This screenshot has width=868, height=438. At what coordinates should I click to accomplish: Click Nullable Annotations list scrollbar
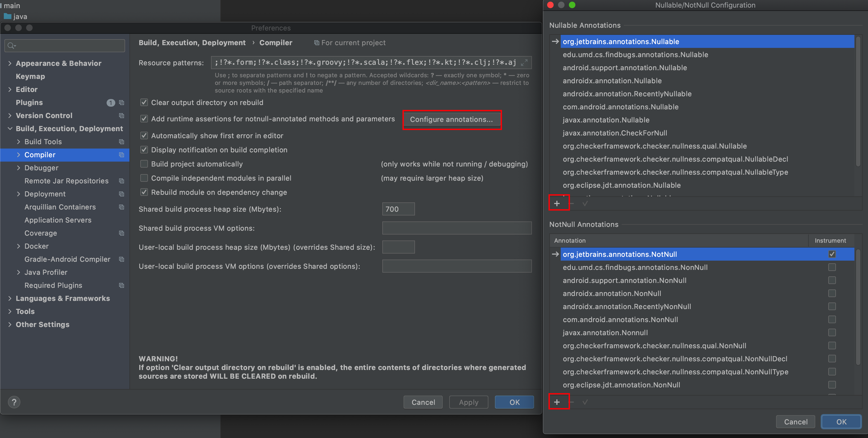coord(858,101)
